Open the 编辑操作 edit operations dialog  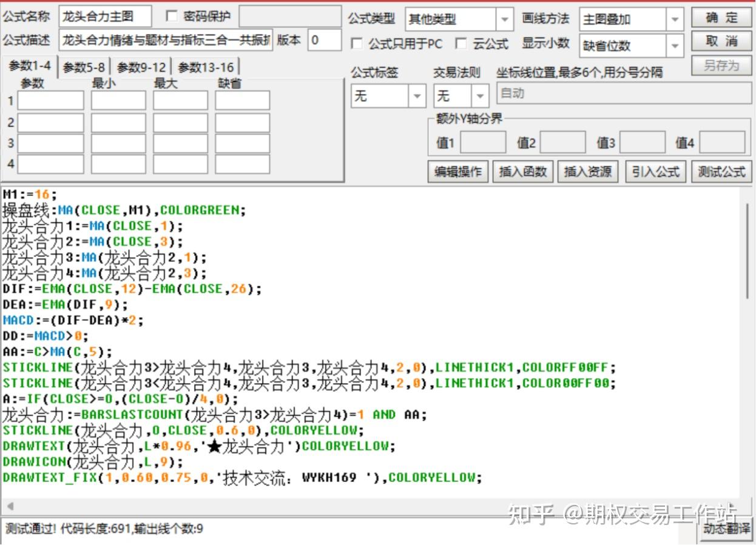tap(457, 171)
